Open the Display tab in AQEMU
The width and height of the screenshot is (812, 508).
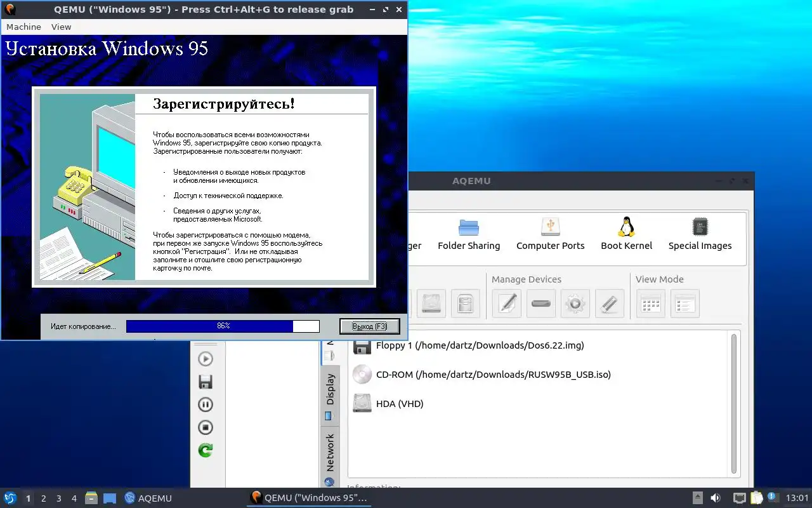pyautogui.click(x=329, y=396)
